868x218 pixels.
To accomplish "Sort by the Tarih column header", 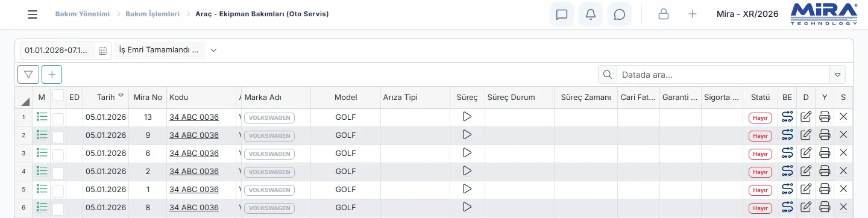I will point(105,97).
